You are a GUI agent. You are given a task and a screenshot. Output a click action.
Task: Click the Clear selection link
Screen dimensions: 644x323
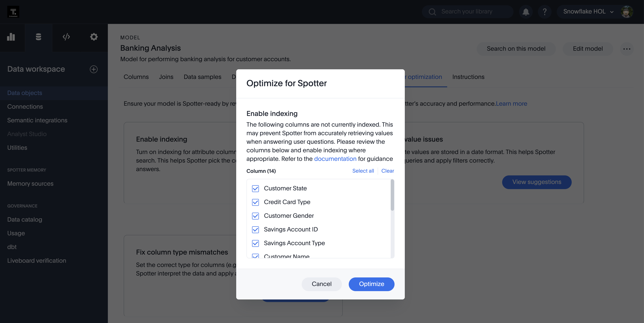pos(387,171)
